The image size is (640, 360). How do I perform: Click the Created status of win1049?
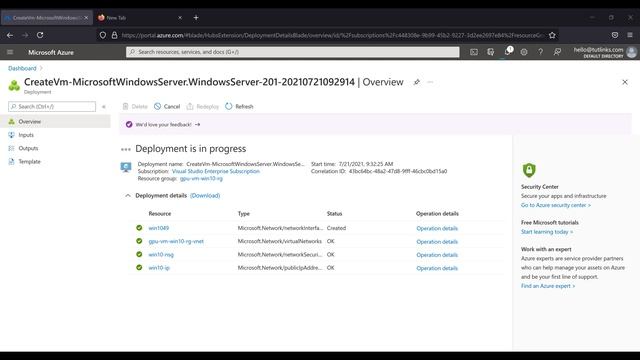pyautogui.click(x=336, y=228)
